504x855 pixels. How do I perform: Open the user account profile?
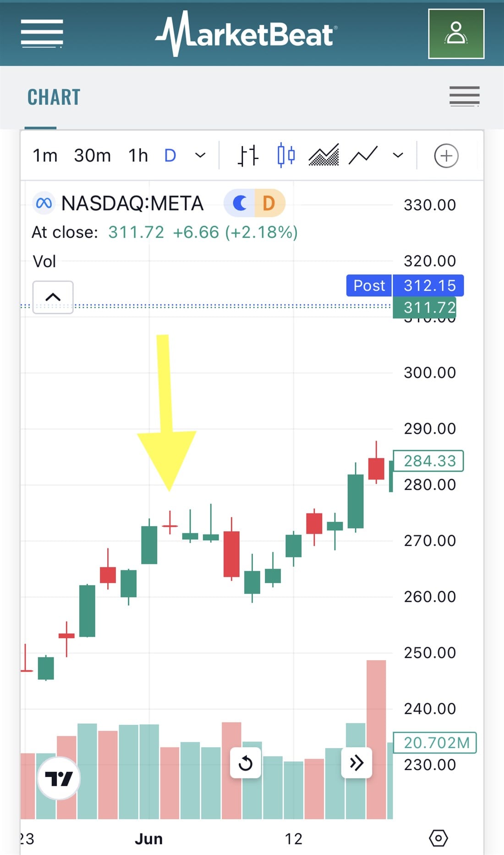pyautogui.click(x=456, y=34)
